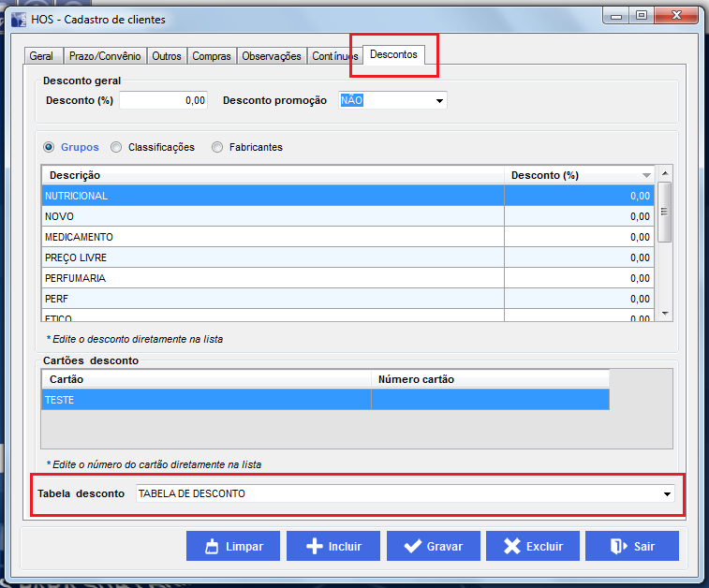
Task: Switch to the Geral tab
Action: tap(41, 56)
